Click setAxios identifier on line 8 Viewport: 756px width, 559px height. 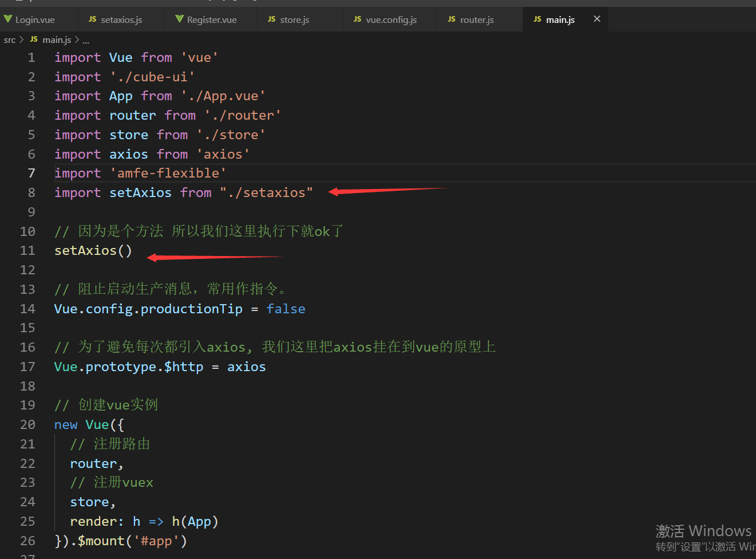point(140,193)
